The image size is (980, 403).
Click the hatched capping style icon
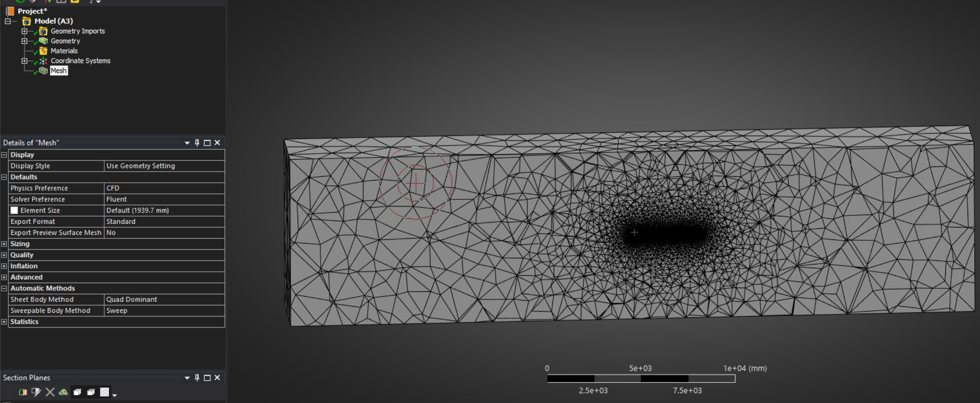point(105,392)
